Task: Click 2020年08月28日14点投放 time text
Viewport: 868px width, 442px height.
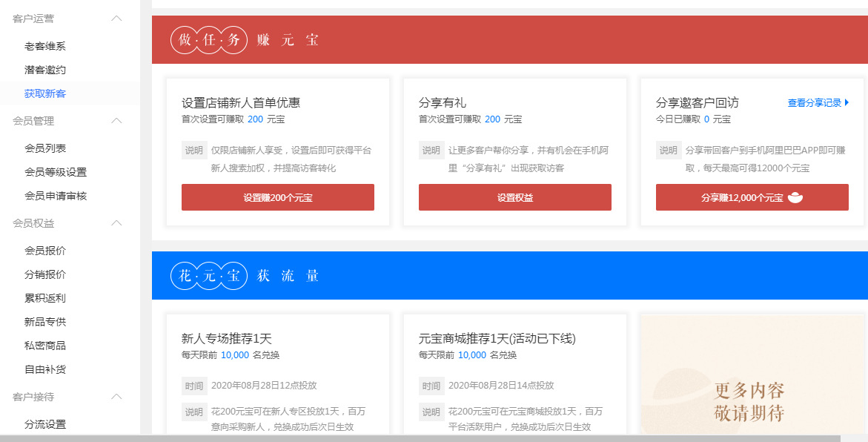Action: pos(501,385)
